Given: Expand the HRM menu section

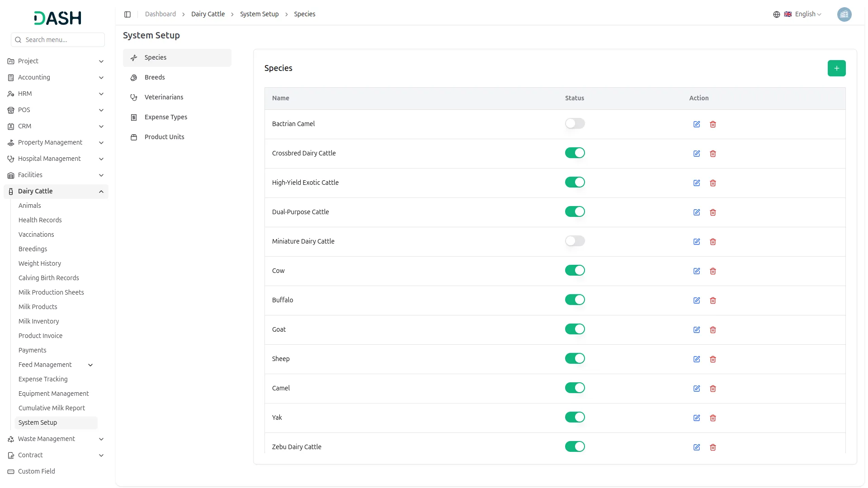Looking at the screenshot, I should click(x=56, y=94).
